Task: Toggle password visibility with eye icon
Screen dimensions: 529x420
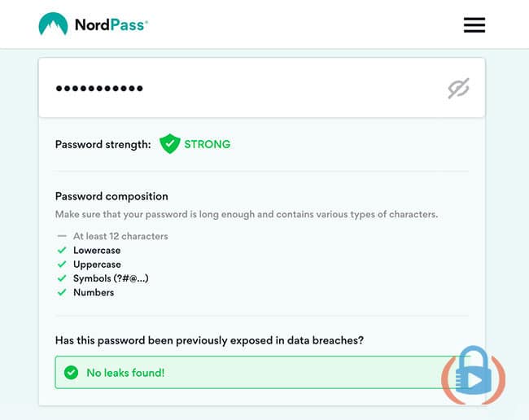Action: tap(458, 89)
